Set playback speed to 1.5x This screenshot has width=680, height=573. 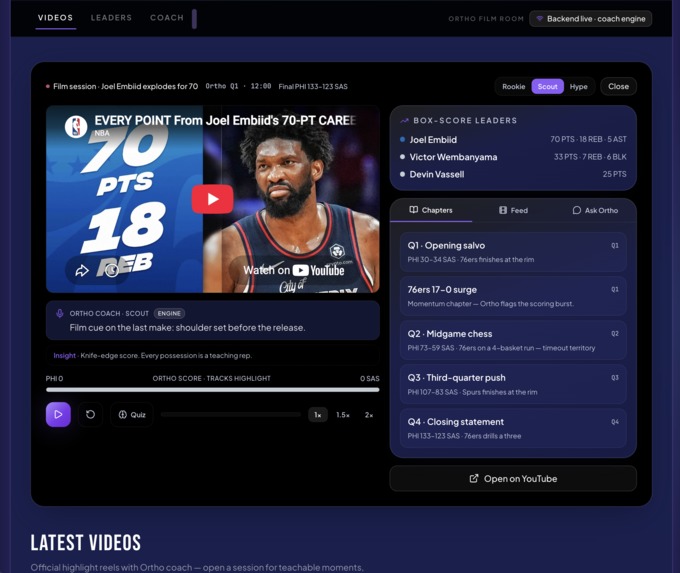pos(343,415)
